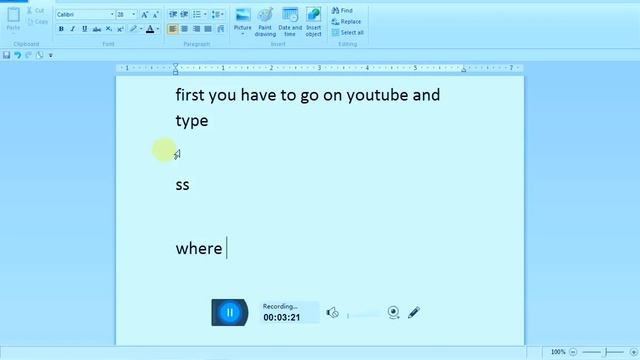
Task: Open the pencil annotation tool on recorder bar
Action: click(x=414, y=313)
